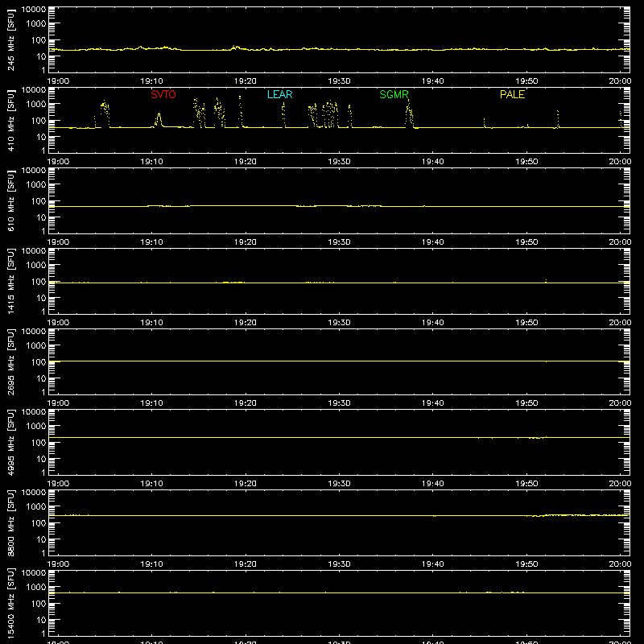The image size is (644, 644).
Task: Click the 19:20 tick label under 8800 MHz plot
Action: pos(246,564)
